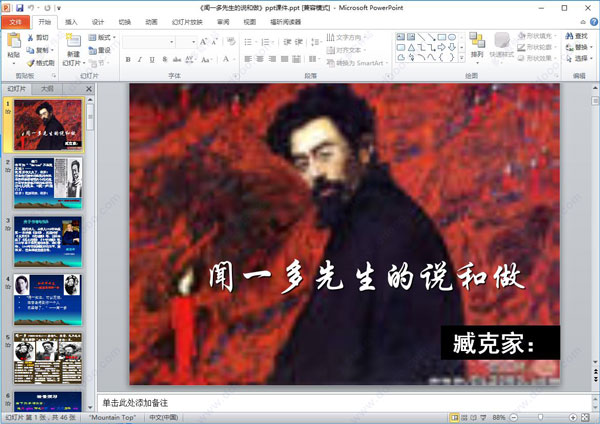Viewport: 600px width, 424px height.
Task: Increase list indent level
Action: point(299,42)
